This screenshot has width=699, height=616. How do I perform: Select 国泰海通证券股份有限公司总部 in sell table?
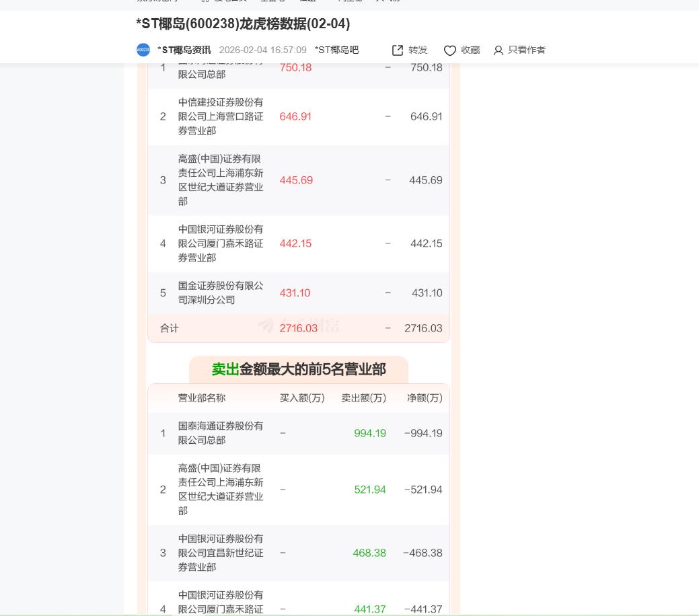click(x=221, y=433)
